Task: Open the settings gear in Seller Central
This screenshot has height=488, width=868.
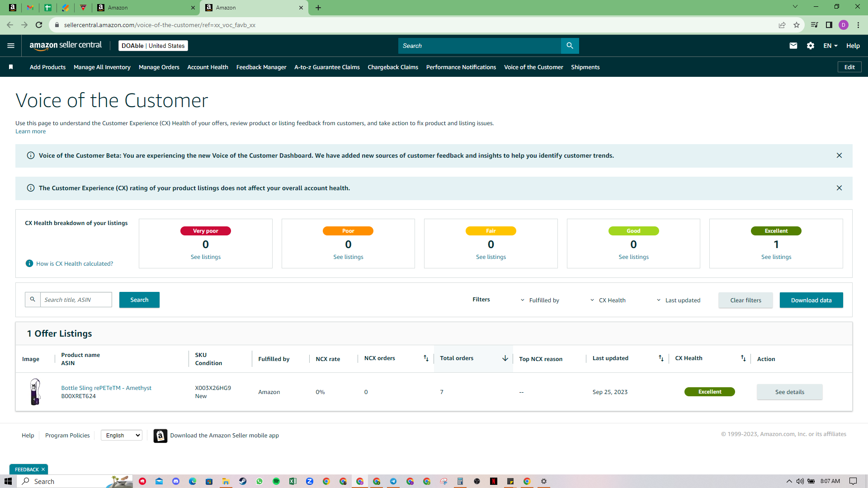Action: point(811,46)
